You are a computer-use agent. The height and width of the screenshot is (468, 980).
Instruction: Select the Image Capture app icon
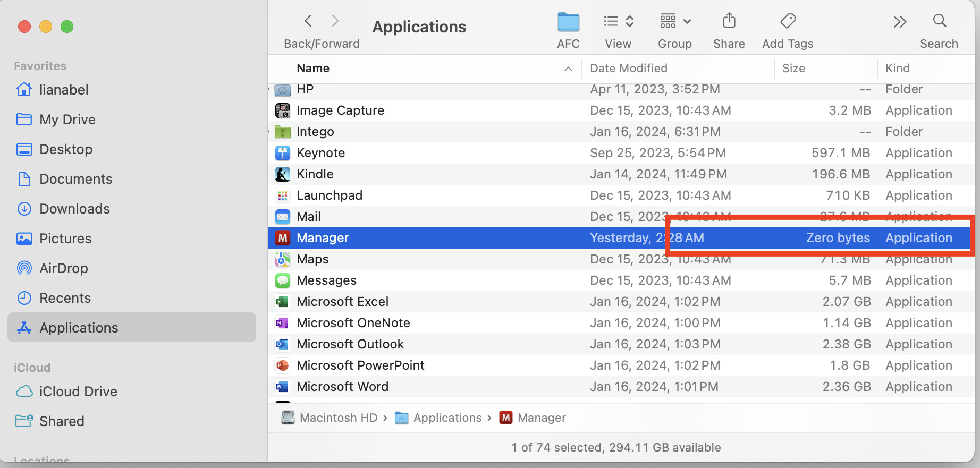[283, 110]
